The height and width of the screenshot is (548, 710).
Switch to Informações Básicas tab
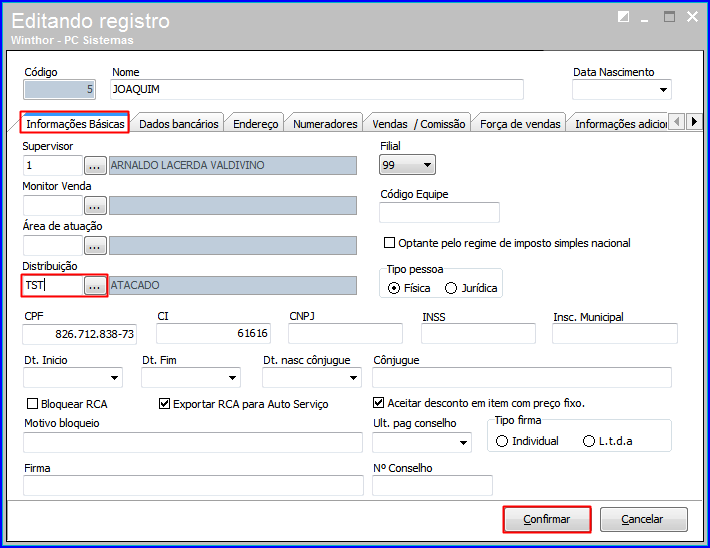(75, 124)
